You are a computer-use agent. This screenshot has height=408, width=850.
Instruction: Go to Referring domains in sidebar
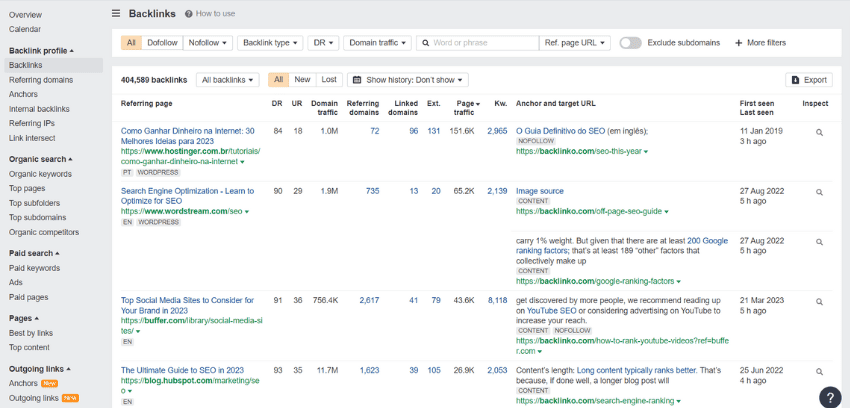click(x=41, y=80)
